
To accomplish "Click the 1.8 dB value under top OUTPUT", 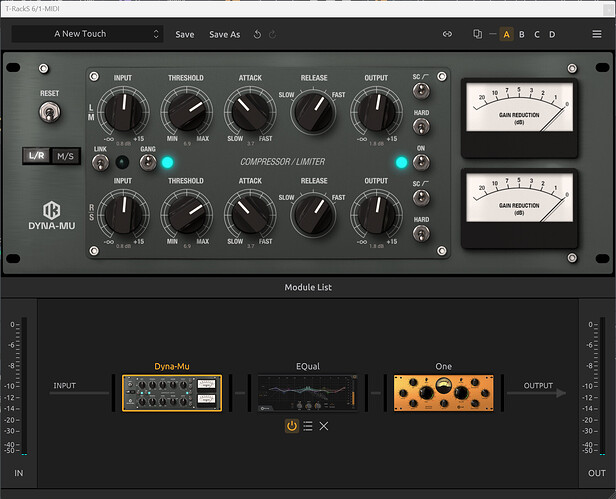I will click(x=376, y=143).
